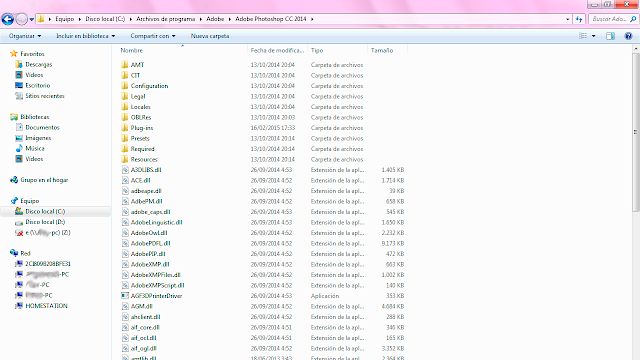
Task: Open 'Sitios recientes' in the sidebar
Action: 45,96
